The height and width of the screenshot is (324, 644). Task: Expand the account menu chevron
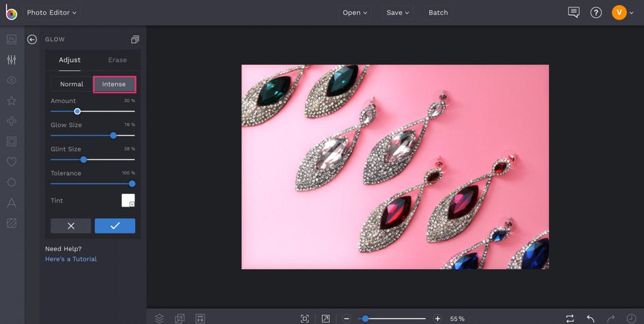pyautogui.click(x=631, y=13)
